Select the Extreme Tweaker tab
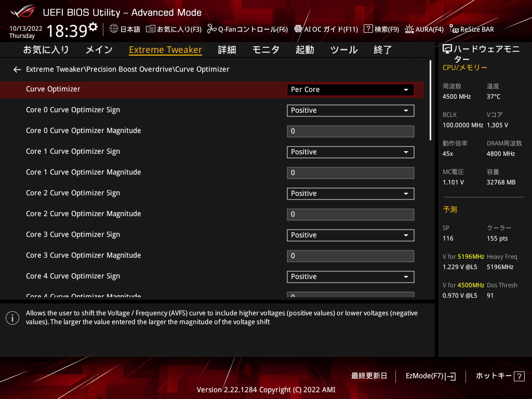Screen dimensions: 532x399 tap(166, 50)
